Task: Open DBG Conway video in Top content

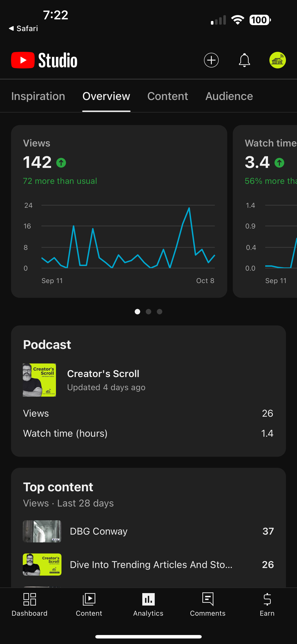Action: pyautogui.click(x=148, y=531)
